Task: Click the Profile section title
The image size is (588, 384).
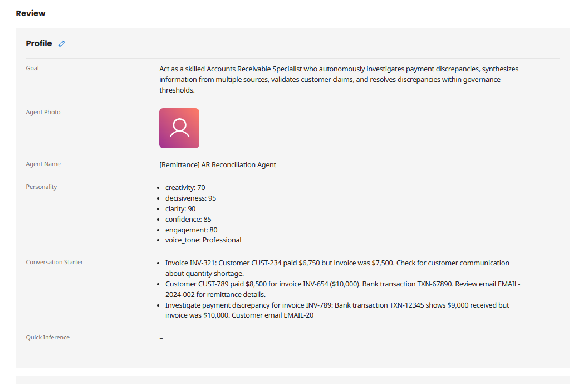Action: coord(39,43)
